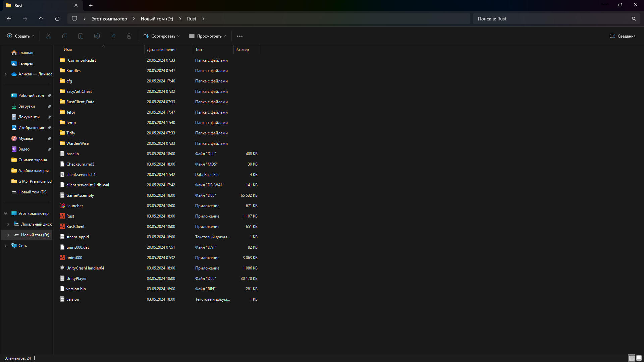Click the Rename icon in toolbar
Image resolution: width=644 pixels, height=362 pixels.
(x=97, y=36)
